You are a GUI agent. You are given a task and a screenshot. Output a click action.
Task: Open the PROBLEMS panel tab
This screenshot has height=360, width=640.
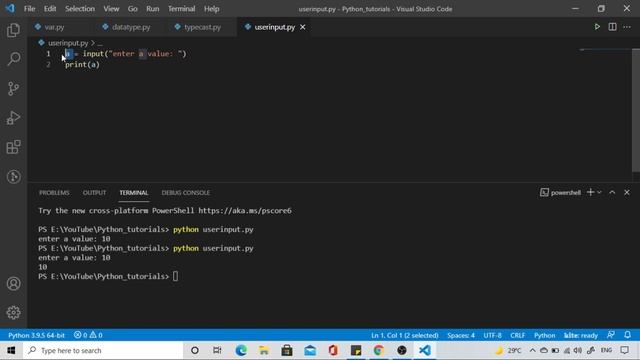click(54, 193)
